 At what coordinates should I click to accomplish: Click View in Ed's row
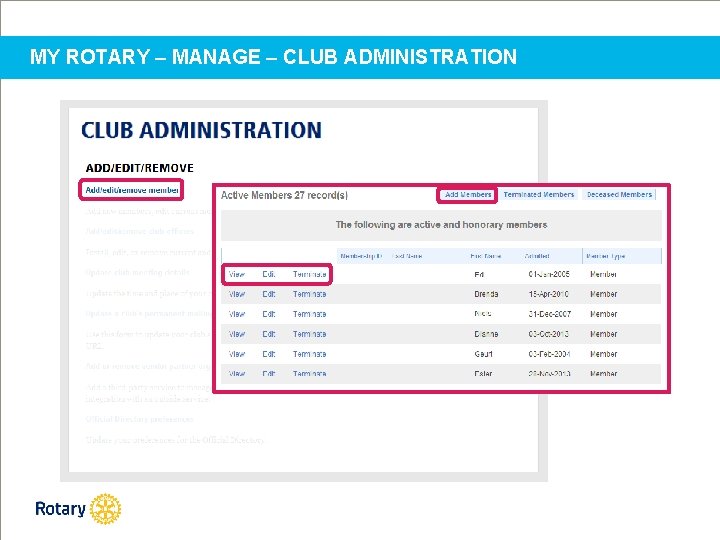coord(237,274)
